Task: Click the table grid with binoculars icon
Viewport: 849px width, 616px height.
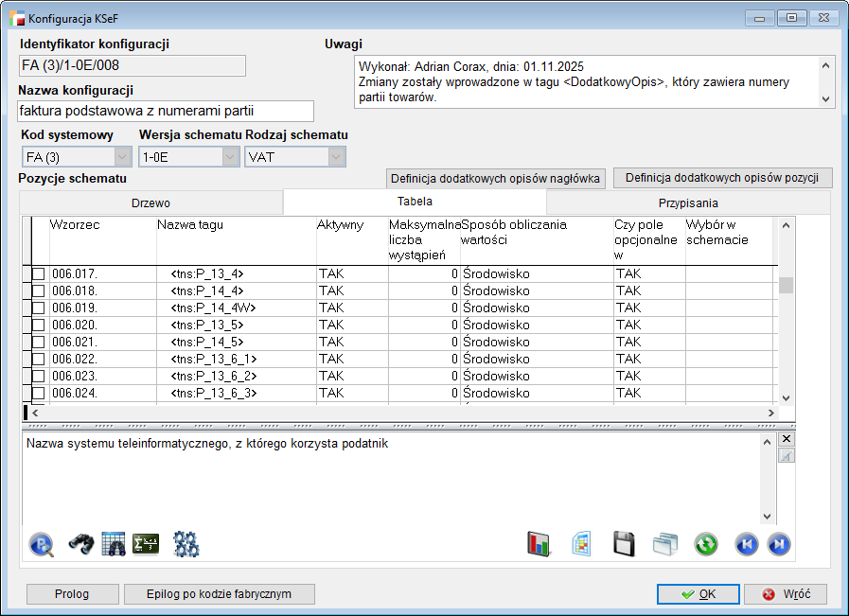Action: pyautogui.click(x=114, y=544)
